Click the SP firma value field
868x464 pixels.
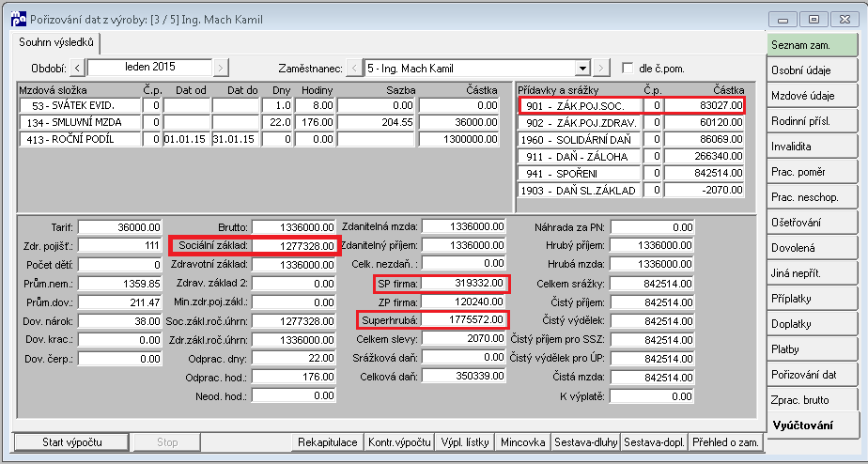tap(463, 284)
